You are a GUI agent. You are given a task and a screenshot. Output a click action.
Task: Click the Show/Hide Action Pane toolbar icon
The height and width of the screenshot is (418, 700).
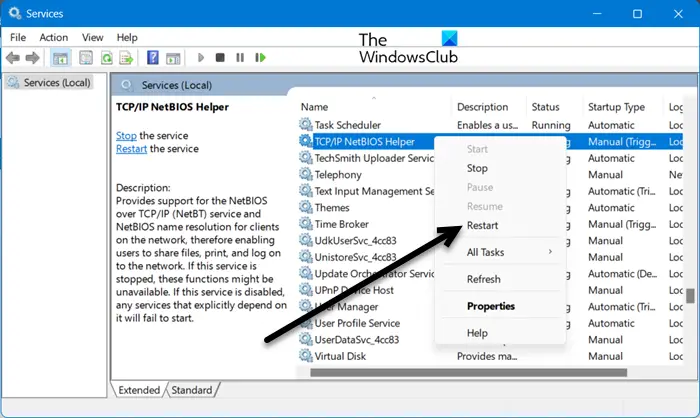(x=173, y=58)
